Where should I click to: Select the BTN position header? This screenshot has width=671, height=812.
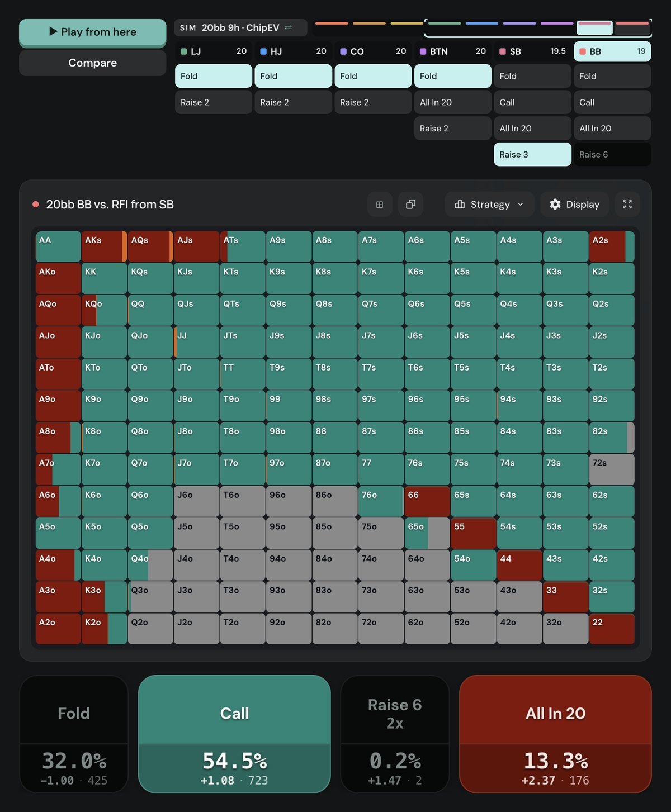[x=453, y=51]
